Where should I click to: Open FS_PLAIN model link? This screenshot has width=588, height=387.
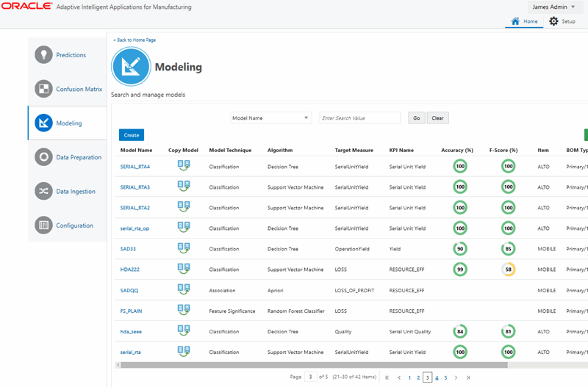coord(131,311)
